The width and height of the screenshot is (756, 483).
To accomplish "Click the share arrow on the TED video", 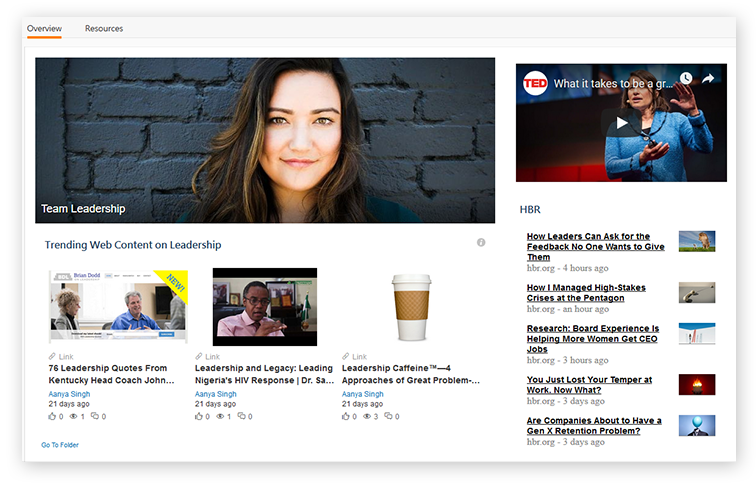I will pyautogui.click(x=708, y=78).
